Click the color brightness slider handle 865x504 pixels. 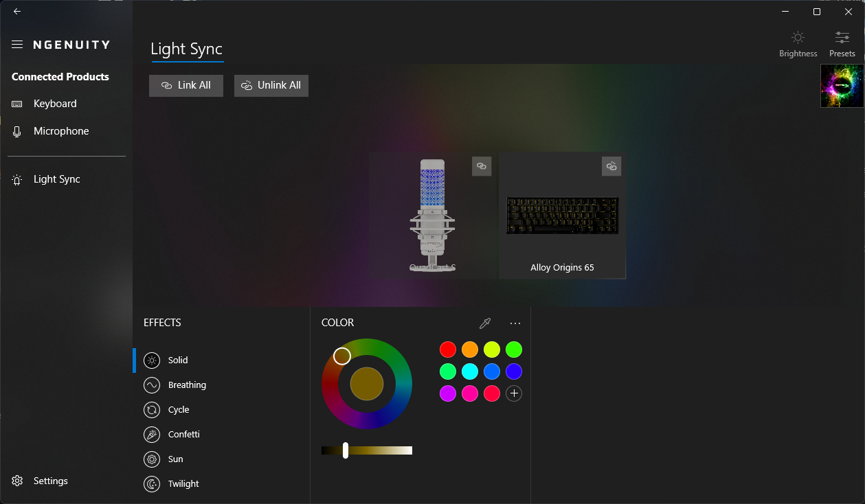[346, 450]
